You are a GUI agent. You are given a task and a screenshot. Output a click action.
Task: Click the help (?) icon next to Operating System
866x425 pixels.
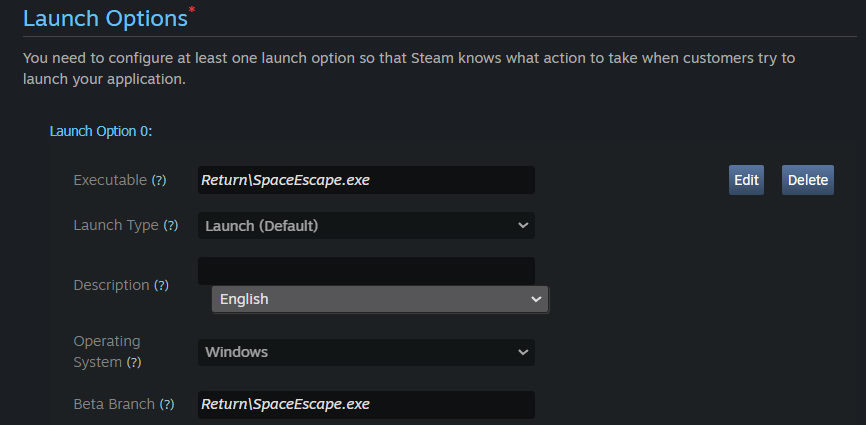[x=134, y=363]
